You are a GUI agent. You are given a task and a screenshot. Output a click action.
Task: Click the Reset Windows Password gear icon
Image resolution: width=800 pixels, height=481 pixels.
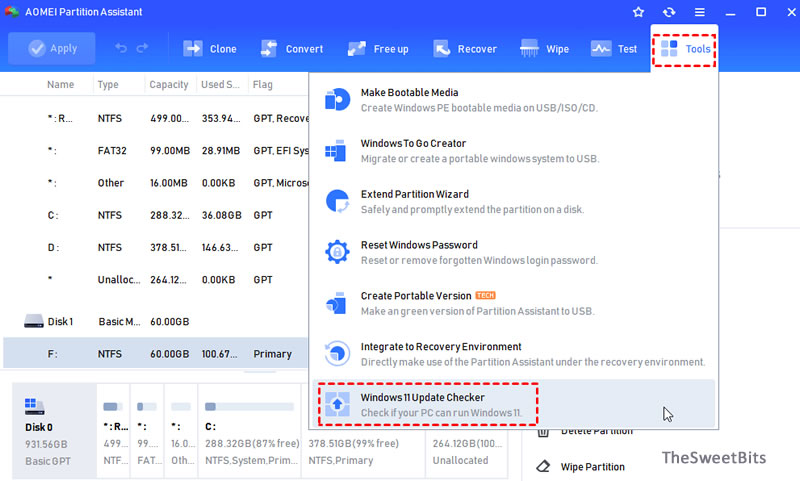337,252
